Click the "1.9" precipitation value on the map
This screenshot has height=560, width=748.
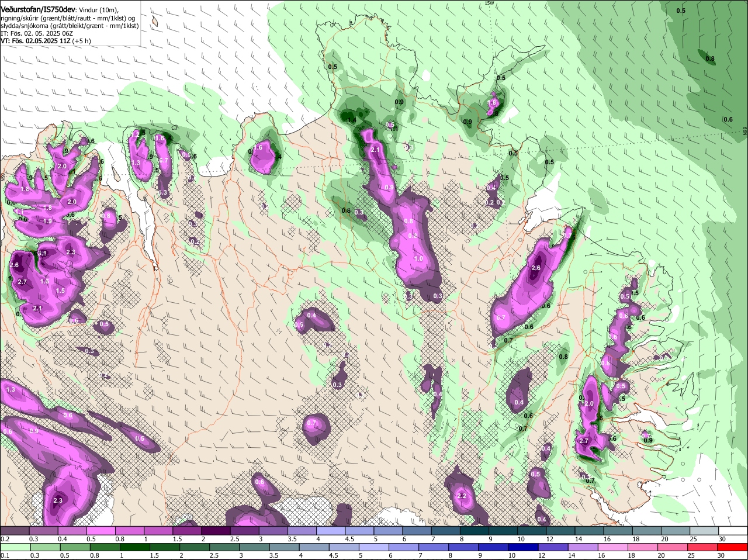47,221
